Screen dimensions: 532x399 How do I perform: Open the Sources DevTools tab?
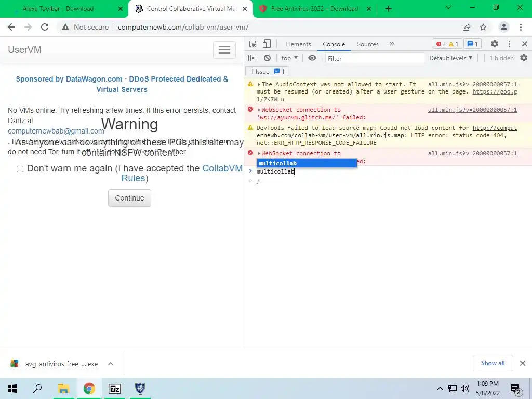pos(367,44)
